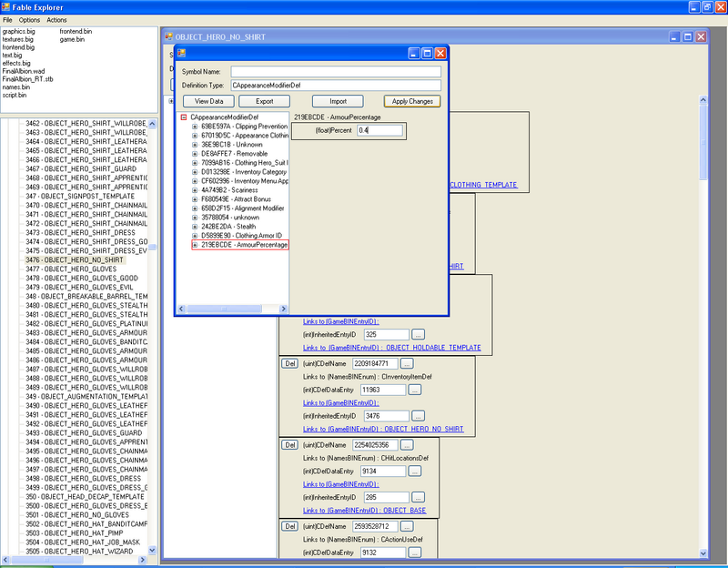Viewport: 728px width, 568px height.
Task: Click browse button next to InheritedEntryID 285
Action: [418, 497]
